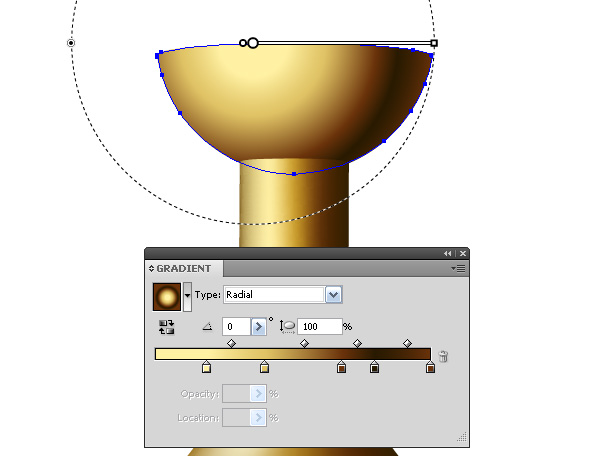Open the Gradient panel flyout menu
Viewport: 600px width, 456px height.
[x=458, y=269]
